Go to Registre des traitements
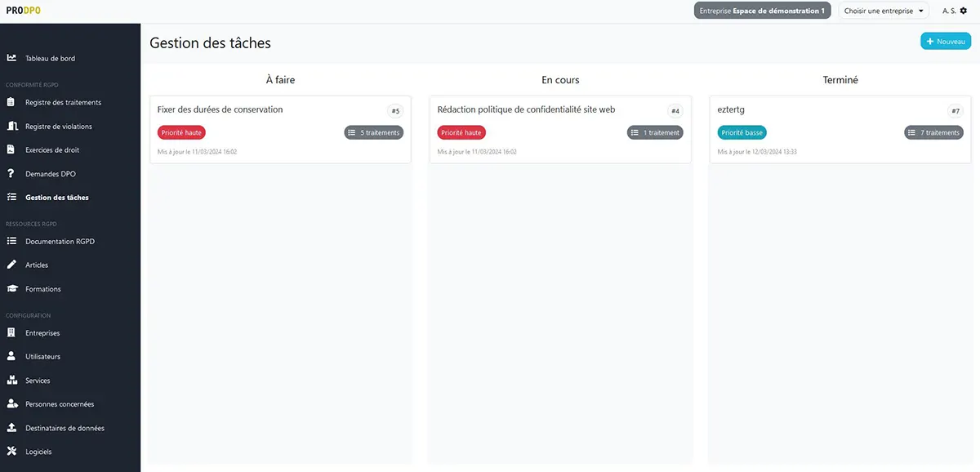The width and height of the screenshot is (980, 472). pyautogui.click(x=64, y=103)
